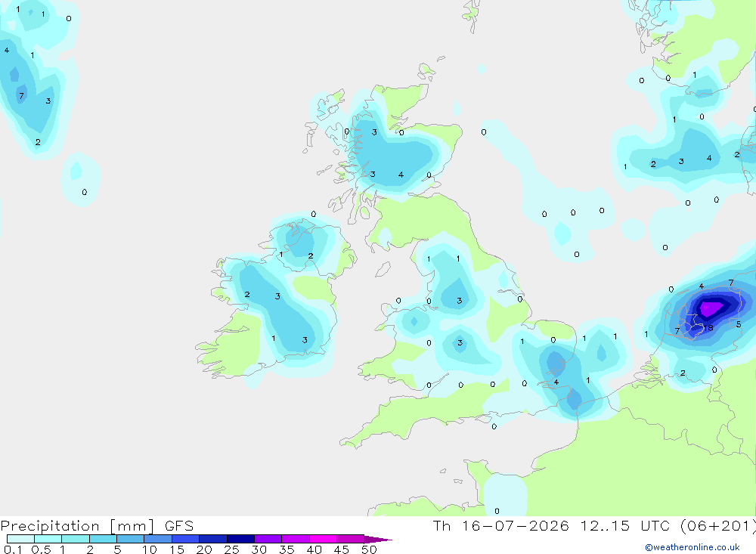Select the lightest 0.1–0.5 mm legend swatch

pyautogui.click(x=20, y=539)
